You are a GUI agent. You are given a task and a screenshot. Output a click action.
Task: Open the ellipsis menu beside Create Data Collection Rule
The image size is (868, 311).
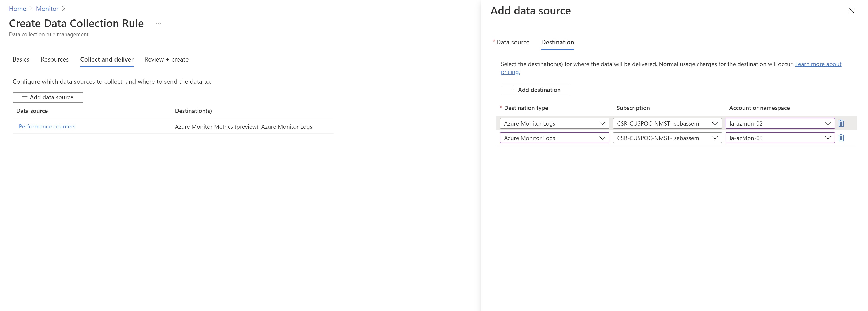pyautogui.click(x=158, y=24)
